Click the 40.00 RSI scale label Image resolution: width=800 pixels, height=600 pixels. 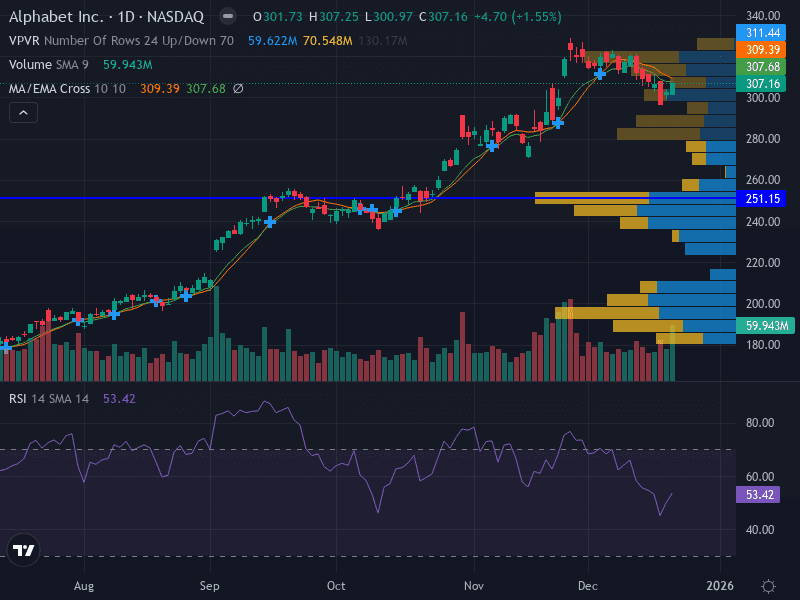tap(760, 530)
